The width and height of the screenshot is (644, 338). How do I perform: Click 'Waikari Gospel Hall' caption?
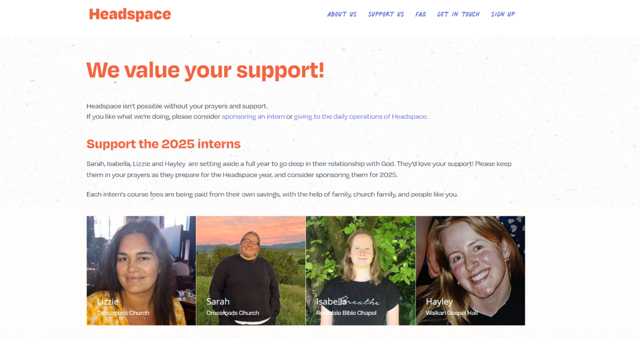click(451, 313)
